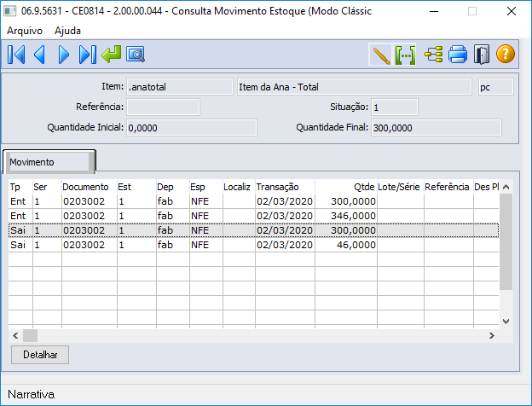Click the green return arrow icon
The image size is (532, 406).
(x=112, y=55)
